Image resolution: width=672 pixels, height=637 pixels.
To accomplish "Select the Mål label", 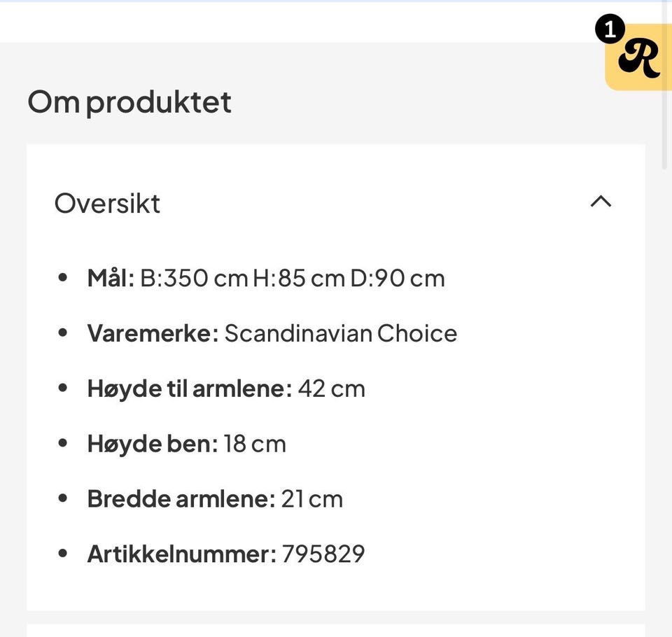I will pos(111,278).
